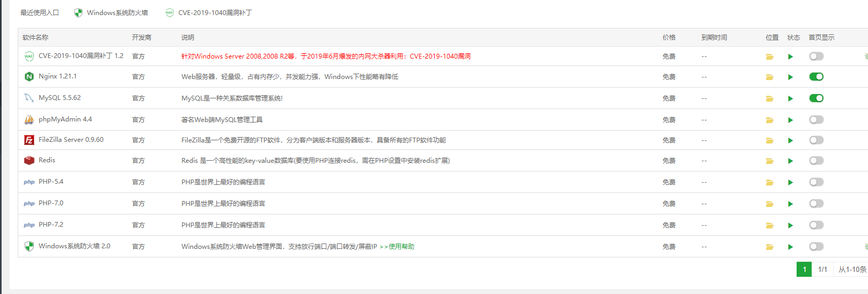Click the 开发商 column header
The image size is (868, 294).
(142, 38)
